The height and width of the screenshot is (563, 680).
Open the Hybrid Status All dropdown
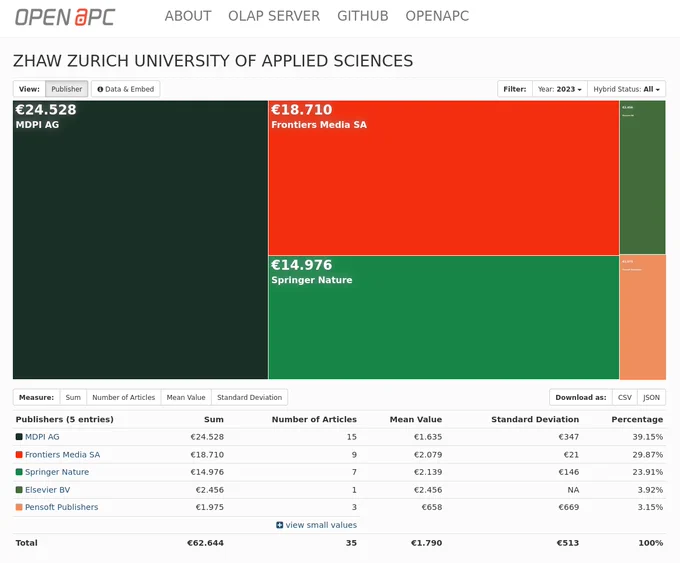[626, 89]
